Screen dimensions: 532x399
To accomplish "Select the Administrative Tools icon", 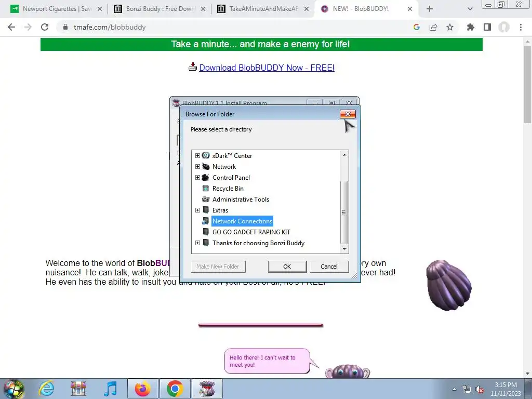I will [206, 199].
